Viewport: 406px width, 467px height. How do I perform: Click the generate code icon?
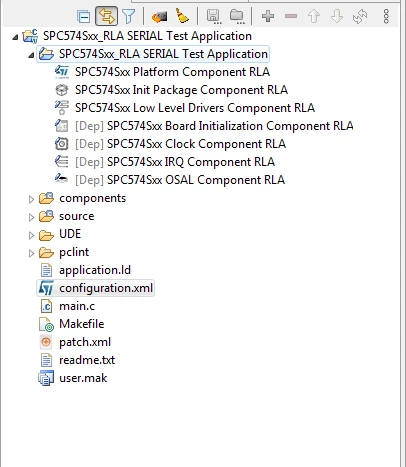[x=159, y=16]
